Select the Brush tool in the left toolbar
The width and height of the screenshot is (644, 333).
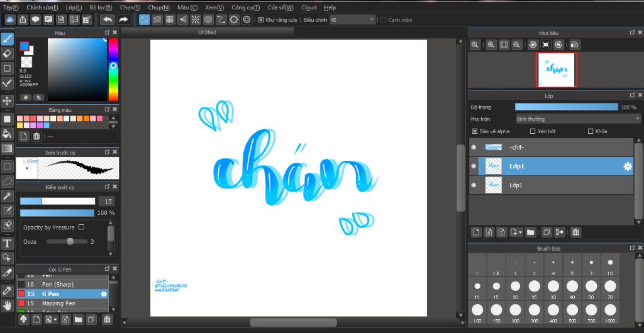pyautogui.click(x=7, y=40)
